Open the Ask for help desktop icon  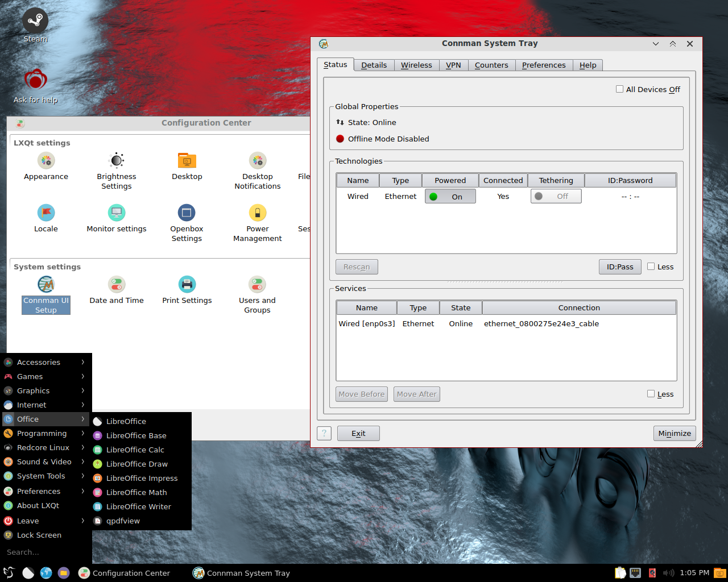[35, 86]
